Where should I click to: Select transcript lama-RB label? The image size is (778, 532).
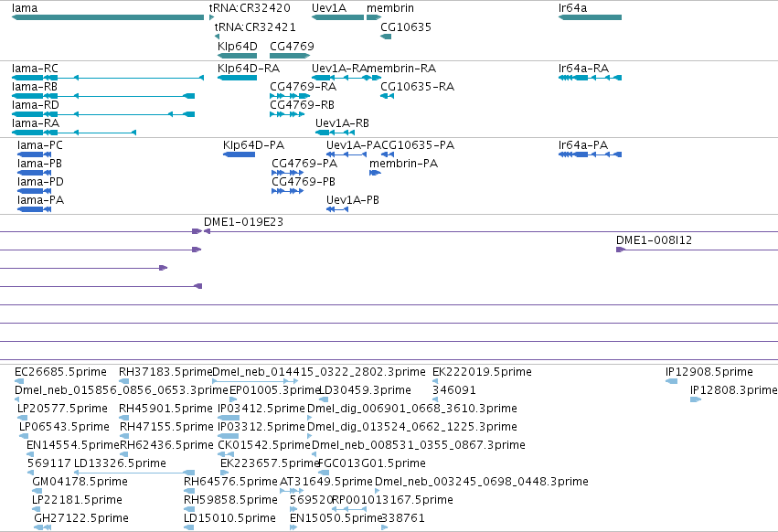click(34, 86)
